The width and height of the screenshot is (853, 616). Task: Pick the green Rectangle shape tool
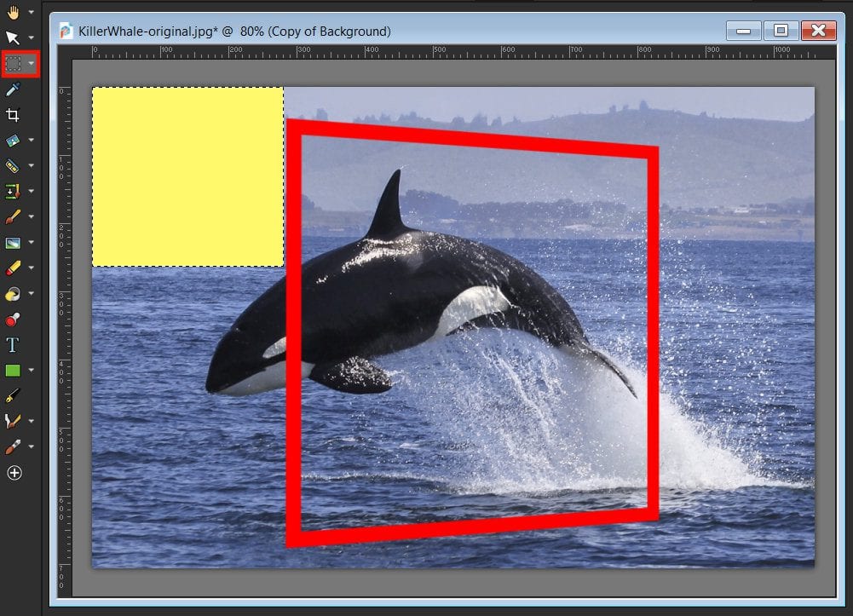click(13, 370)
